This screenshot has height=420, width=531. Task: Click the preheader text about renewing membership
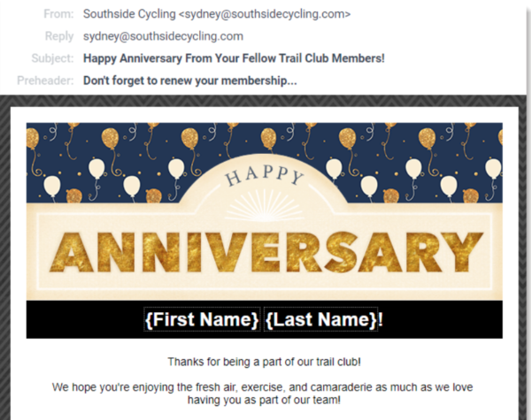pos(189,80)
